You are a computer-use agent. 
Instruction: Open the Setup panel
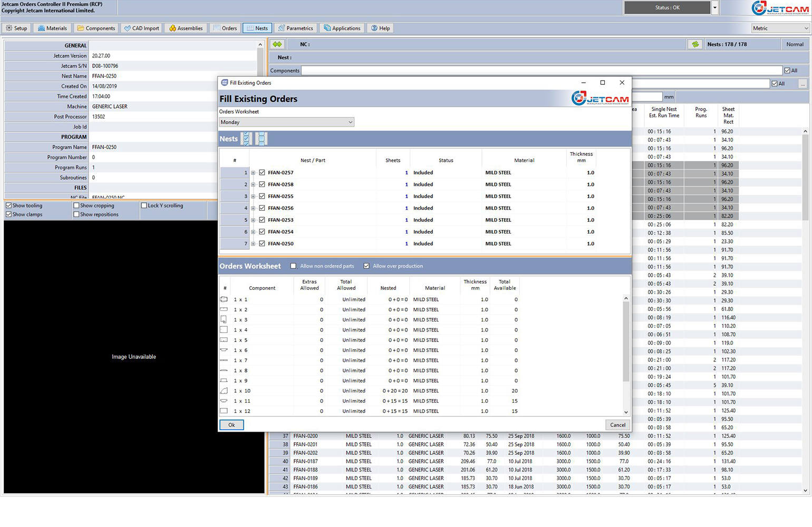point(16,28)
